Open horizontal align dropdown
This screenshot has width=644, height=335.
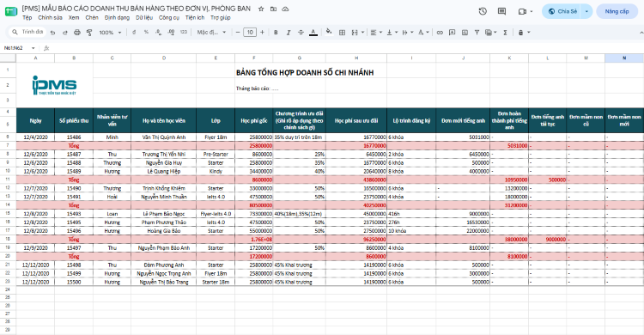pyautogui.click(x=376, y=32)
